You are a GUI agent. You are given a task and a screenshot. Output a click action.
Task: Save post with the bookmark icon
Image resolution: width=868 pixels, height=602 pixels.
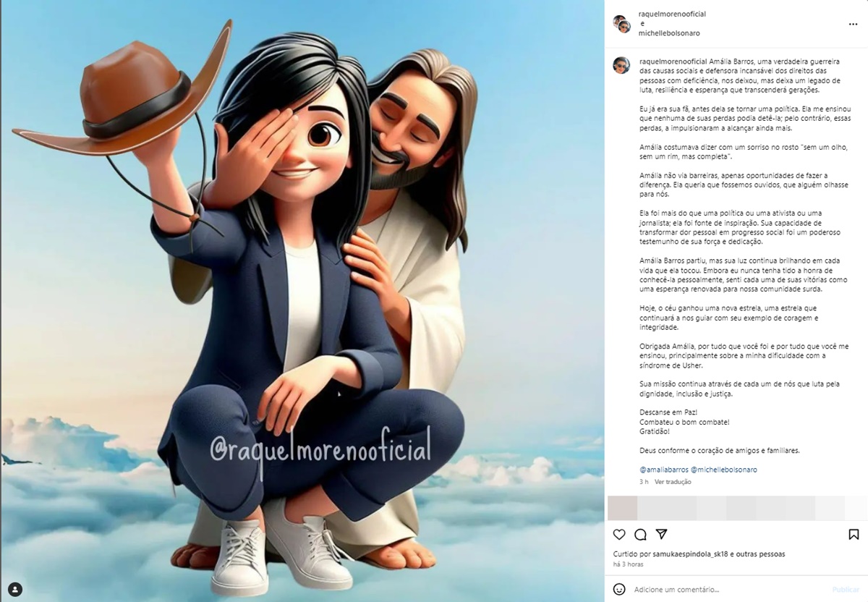[854, 535]
